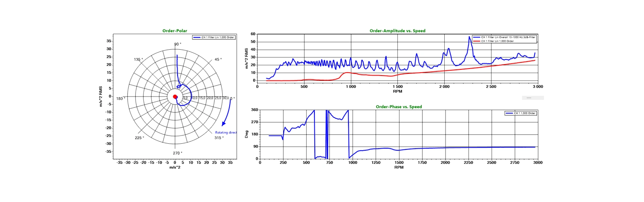This screenshot has height=202, width=644.
Task: Click the "Order-Amplitude vs. Speed" chart title
Action: click(397, 31)
